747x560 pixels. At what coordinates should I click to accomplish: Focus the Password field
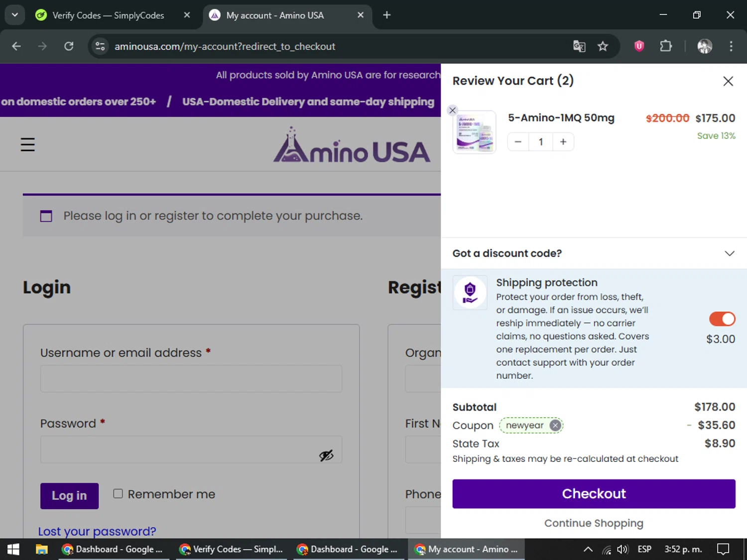pyautogui.click(x=191, y=449)
